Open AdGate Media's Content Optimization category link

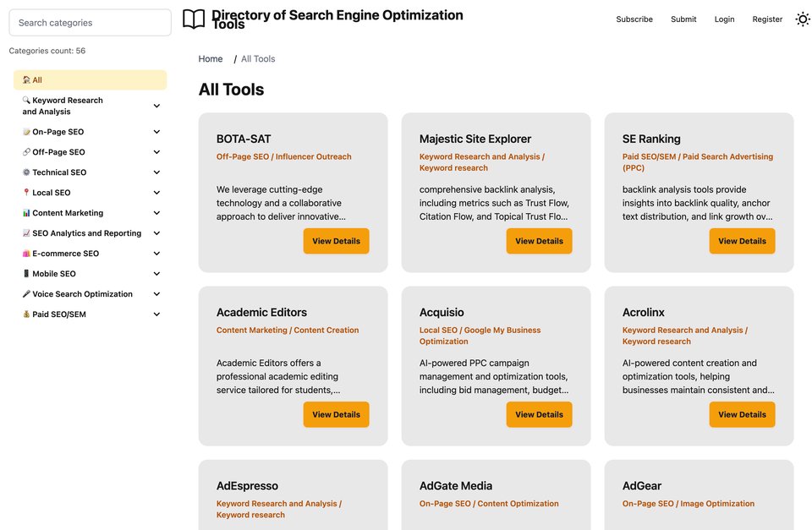click(489, 503)
